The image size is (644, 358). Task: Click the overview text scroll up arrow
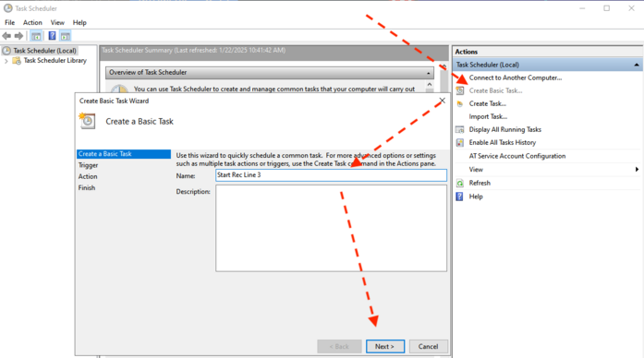pyautogui.click(x=430, y=85)
